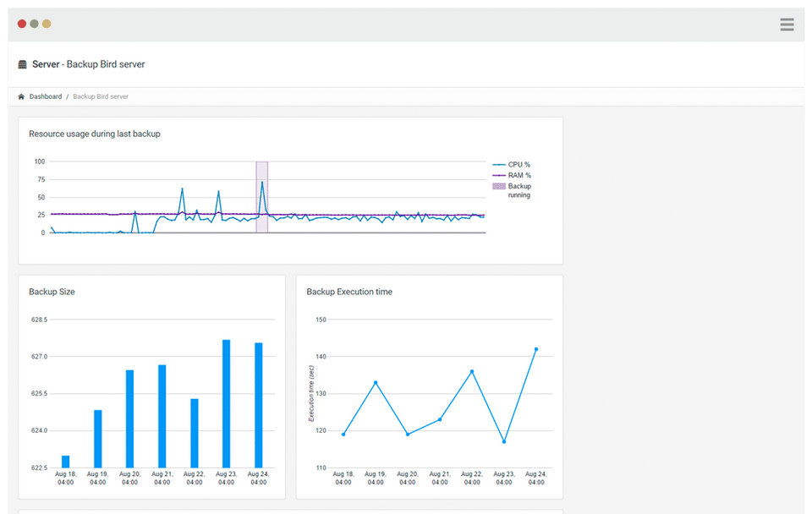
Task: Click the 'Backup Size' card title
Action: [52, 292]
